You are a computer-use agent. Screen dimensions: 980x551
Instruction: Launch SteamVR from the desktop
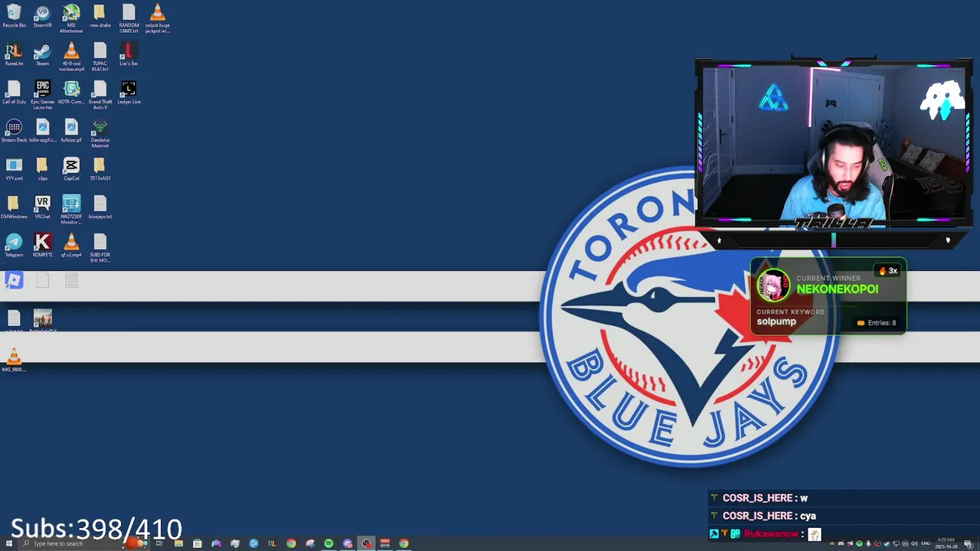coord(43,16)
